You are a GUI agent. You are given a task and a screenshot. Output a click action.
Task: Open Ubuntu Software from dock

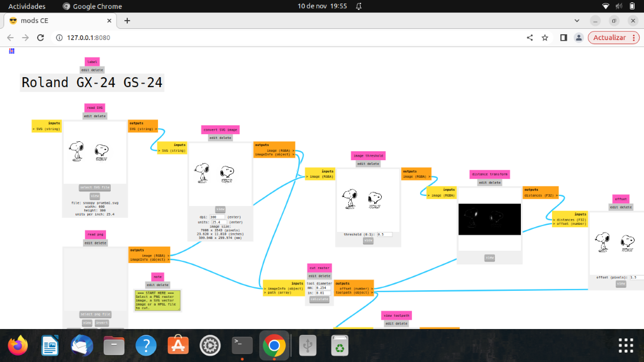(x=178, y=345)
